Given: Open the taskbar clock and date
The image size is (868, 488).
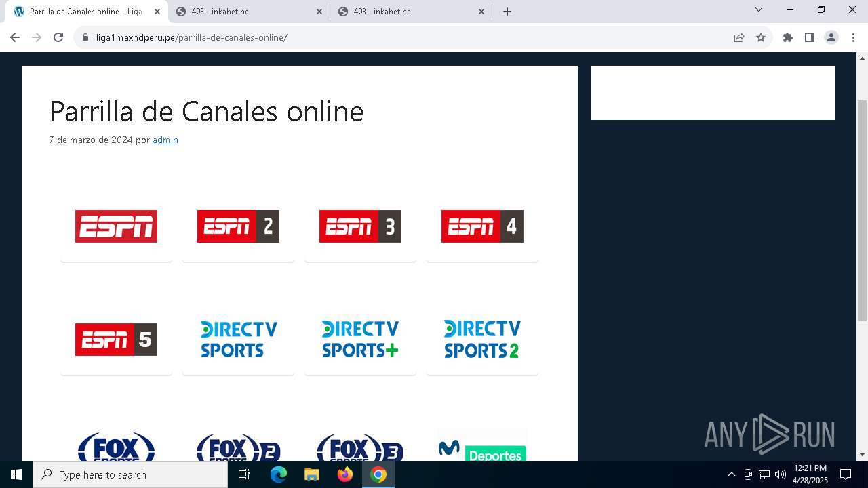Looking at the screenshot, I should point(810,474).
